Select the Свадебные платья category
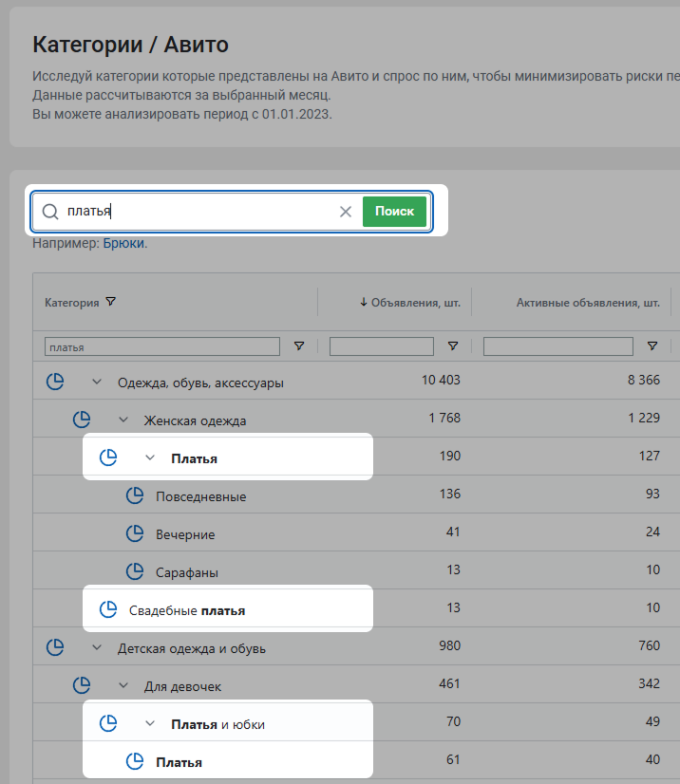The width and height of the screenshot is (680, 784). 187,611
